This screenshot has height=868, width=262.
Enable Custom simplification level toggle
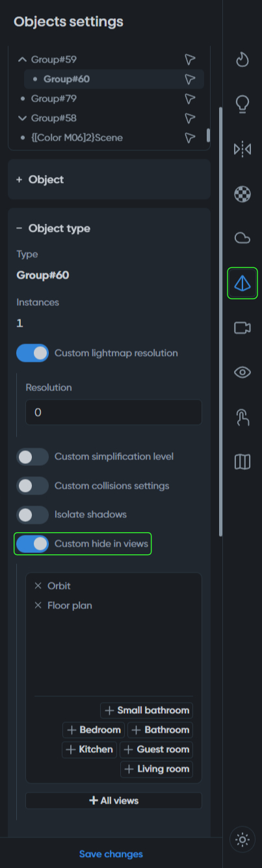coord(33,457)
